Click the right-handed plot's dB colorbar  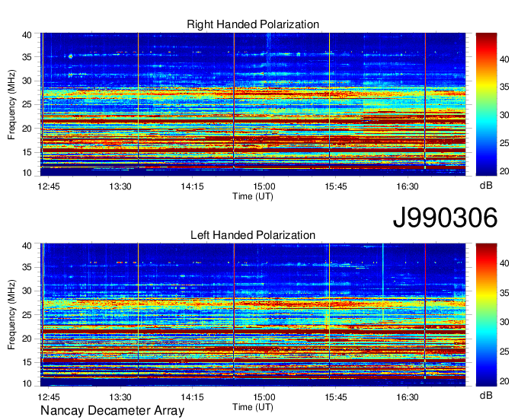(x=486, y=104)
